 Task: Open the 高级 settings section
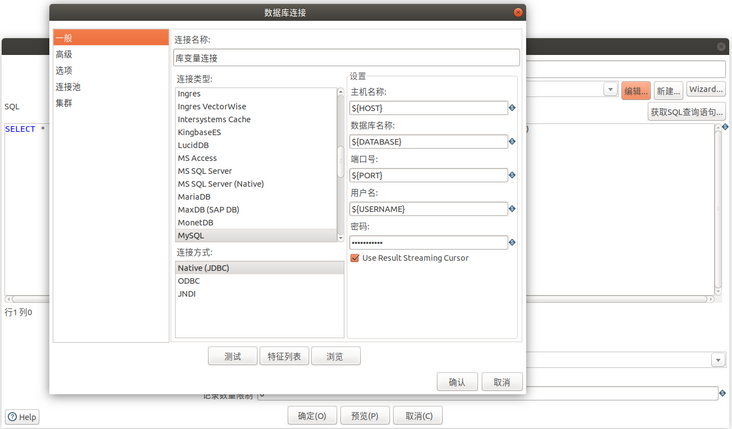pyautogui.click(x=64, y=54)
